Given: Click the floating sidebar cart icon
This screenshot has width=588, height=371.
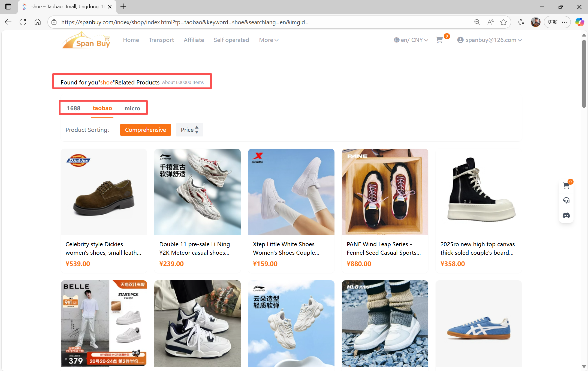Looking at the screenshot, I should [566, 186].
